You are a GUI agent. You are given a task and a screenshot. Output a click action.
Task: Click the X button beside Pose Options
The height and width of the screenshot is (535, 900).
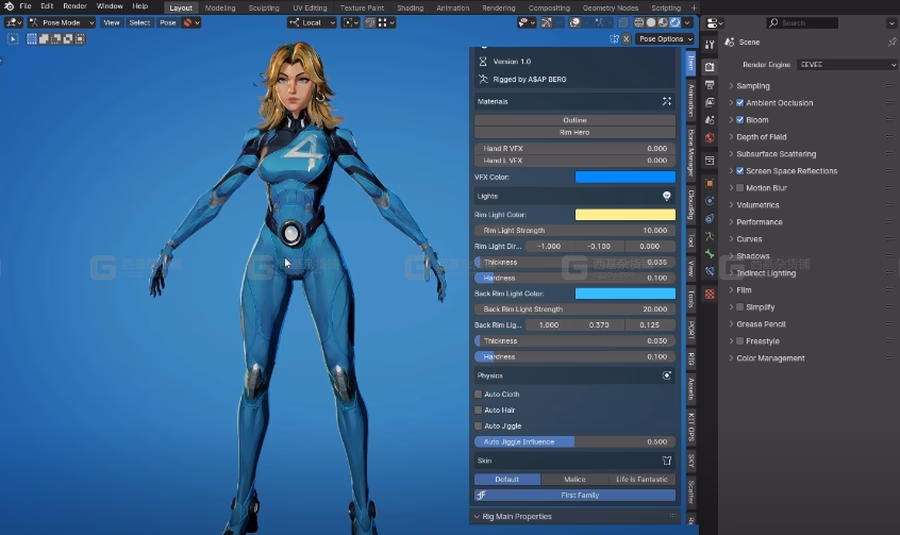tap(626, 39)
